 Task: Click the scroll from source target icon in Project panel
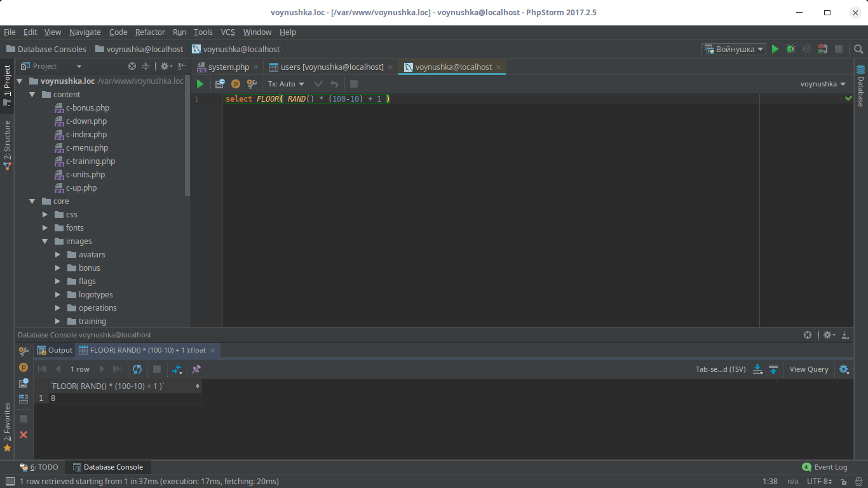pos(132,66)
